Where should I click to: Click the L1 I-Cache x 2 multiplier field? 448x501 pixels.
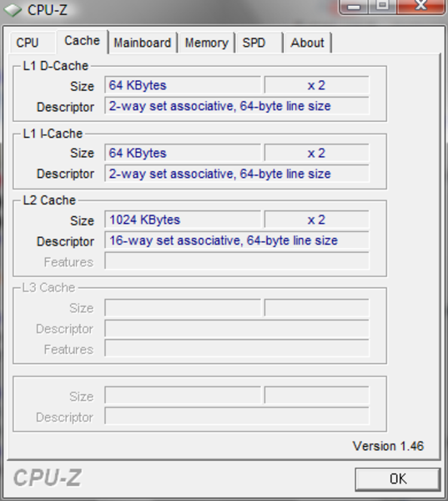(316, 153)
